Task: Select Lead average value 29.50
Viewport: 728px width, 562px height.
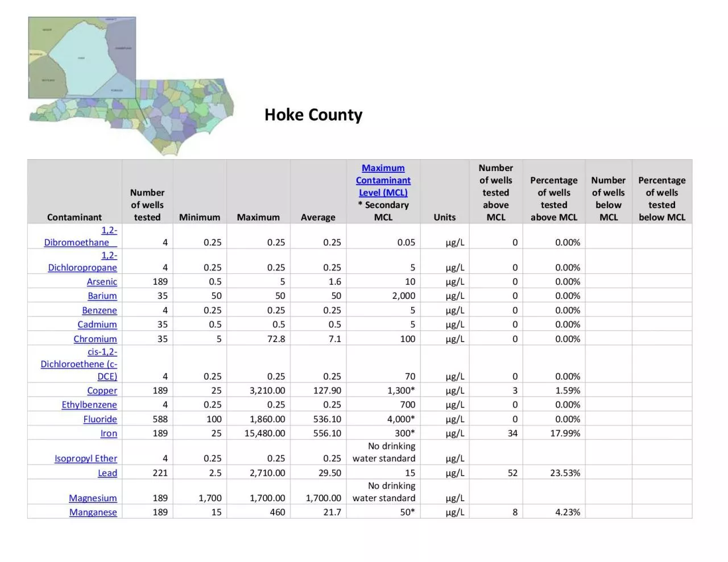Action: click(x=330, y=473)
